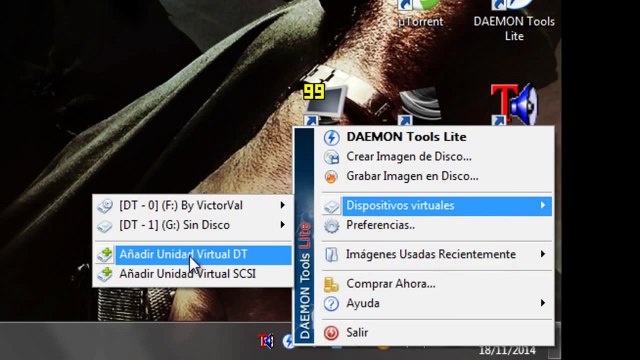Image resolution: width=640 pixels, height=360 pixels.
Task: Open the gray swirl desktop shortcut
Action: (x=420, y=106)
